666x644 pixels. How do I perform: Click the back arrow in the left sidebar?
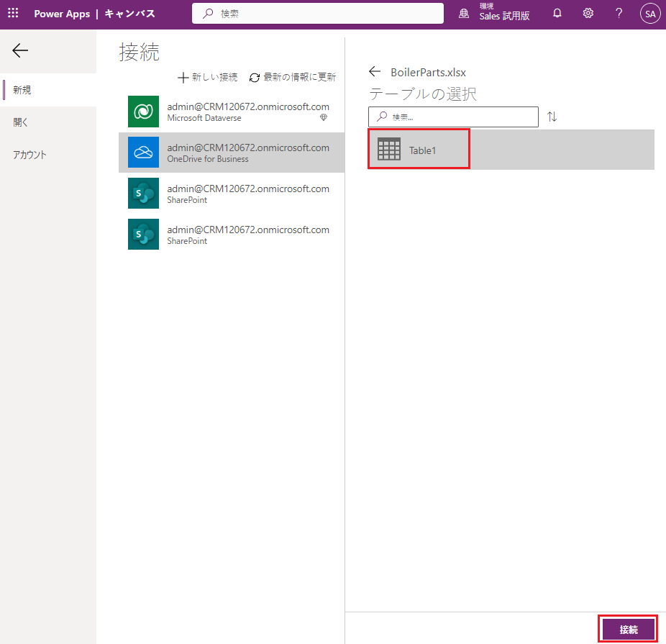point(20,50)
